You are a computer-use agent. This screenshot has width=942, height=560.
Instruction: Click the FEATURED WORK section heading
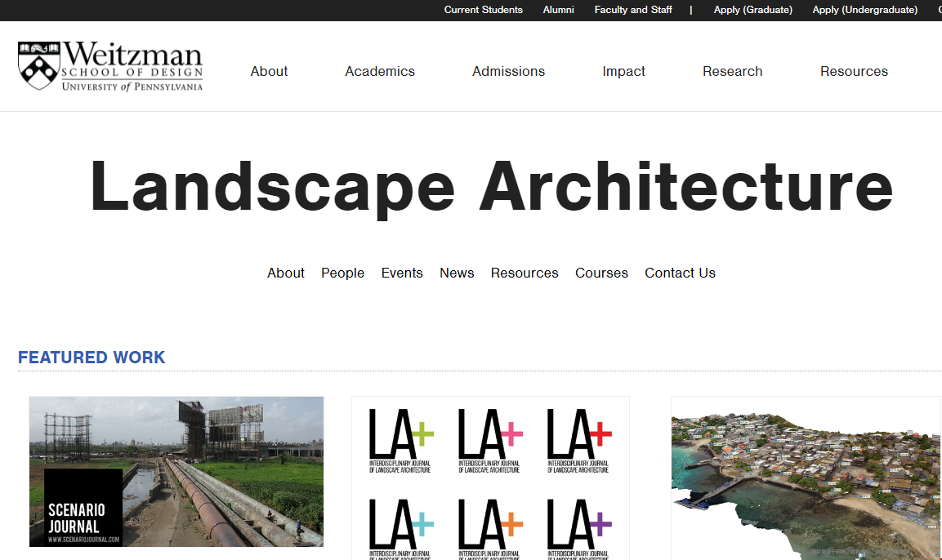[x=92, y=358]
